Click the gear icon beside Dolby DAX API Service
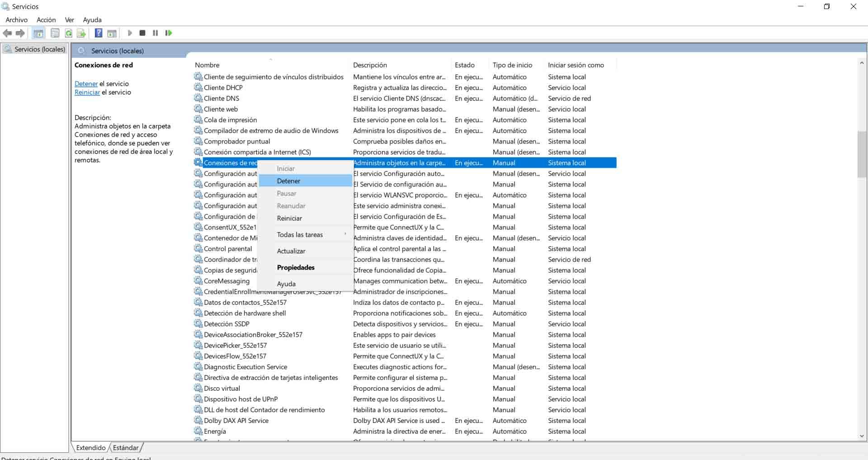This screenshot has width=868, height=460. click(198, 420)
